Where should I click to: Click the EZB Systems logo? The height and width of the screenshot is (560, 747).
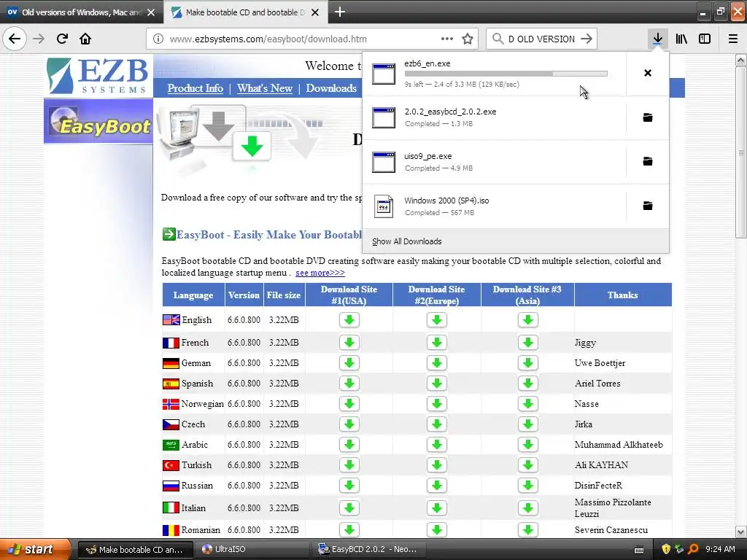click(98, 76)
